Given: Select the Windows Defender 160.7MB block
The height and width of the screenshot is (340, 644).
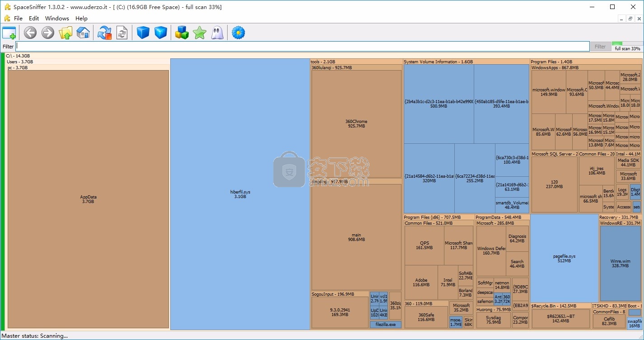Looking at the screenshot, I should pos(491,251).
